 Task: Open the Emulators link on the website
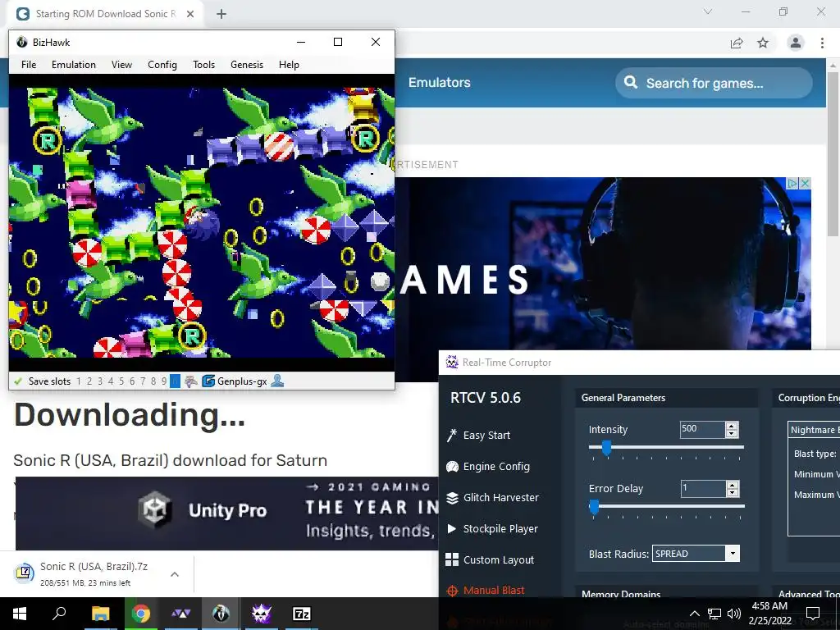pos(440,83)
